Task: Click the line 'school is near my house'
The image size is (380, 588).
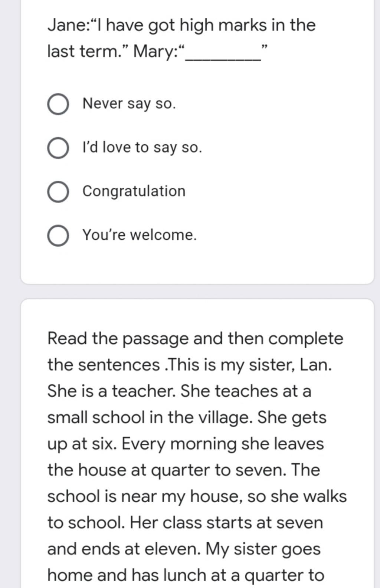Action: click(x=197, y=497)
